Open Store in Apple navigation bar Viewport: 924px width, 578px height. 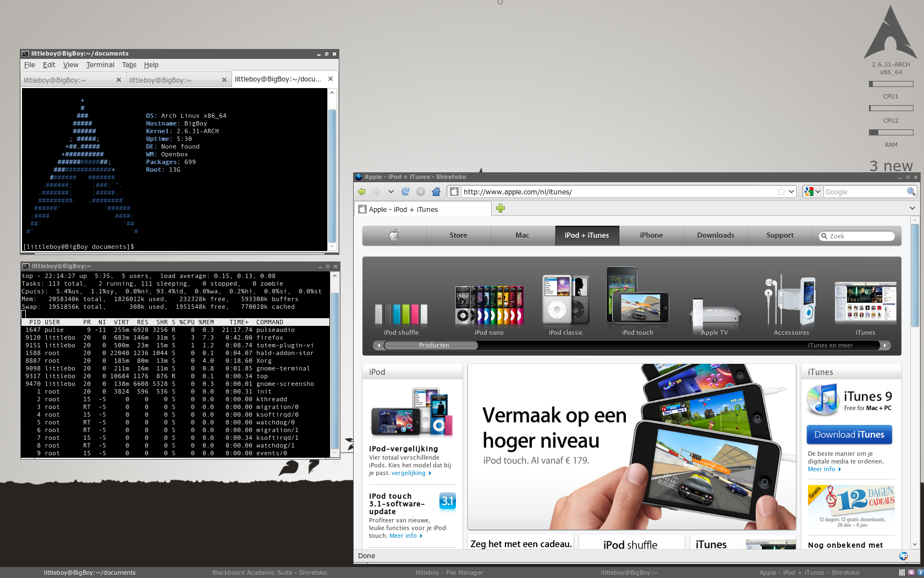[x=458, y=236]
